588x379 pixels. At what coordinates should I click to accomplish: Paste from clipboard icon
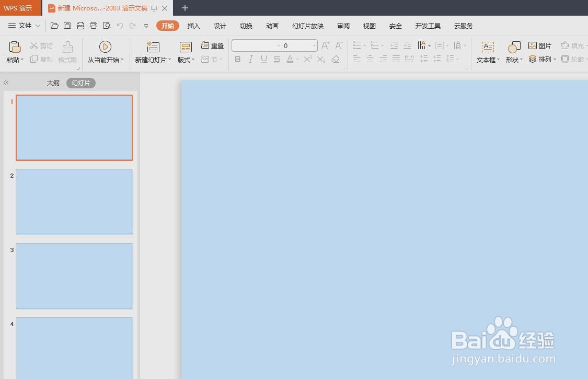pyautogui.click(x=15, y=47)
